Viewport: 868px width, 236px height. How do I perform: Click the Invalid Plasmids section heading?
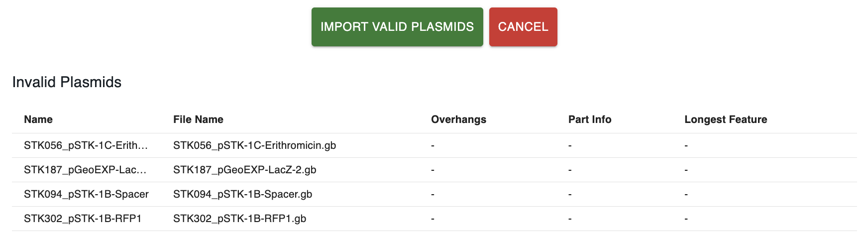click(x=67, y=82)
